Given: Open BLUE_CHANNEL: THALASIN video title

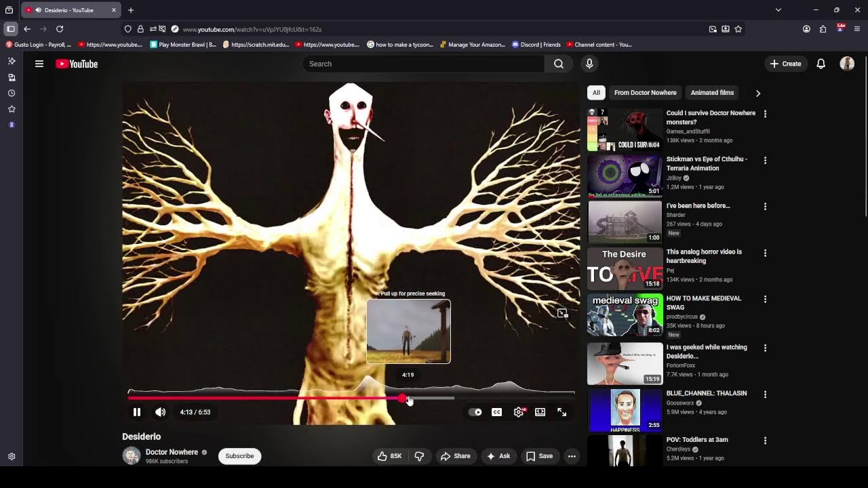Looking at the screenshot, I should click(x=707, y=393).
